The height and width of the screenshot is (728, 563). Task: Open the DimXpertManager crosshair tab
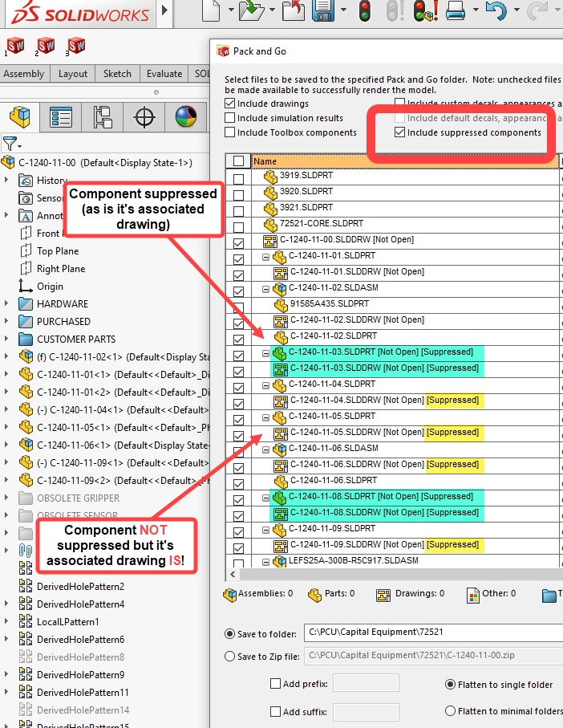144,117
